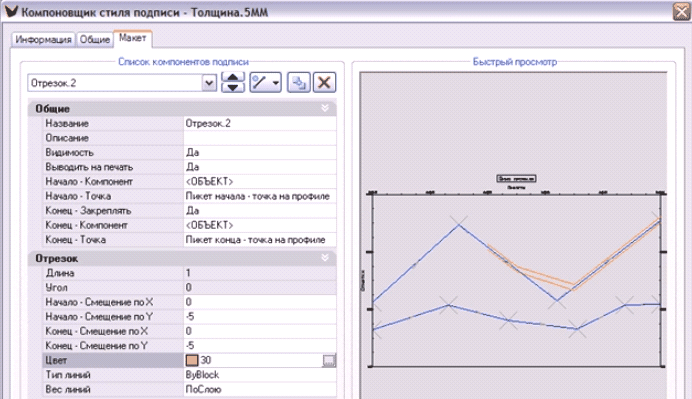Click the create line component icon
Viewport: 692px width, 399px height.
260,83
